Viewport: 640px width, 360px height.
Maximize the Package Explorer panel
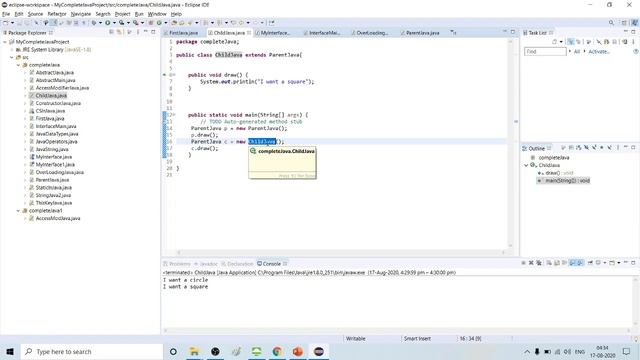pyautogui.click(x=153, y=32)
